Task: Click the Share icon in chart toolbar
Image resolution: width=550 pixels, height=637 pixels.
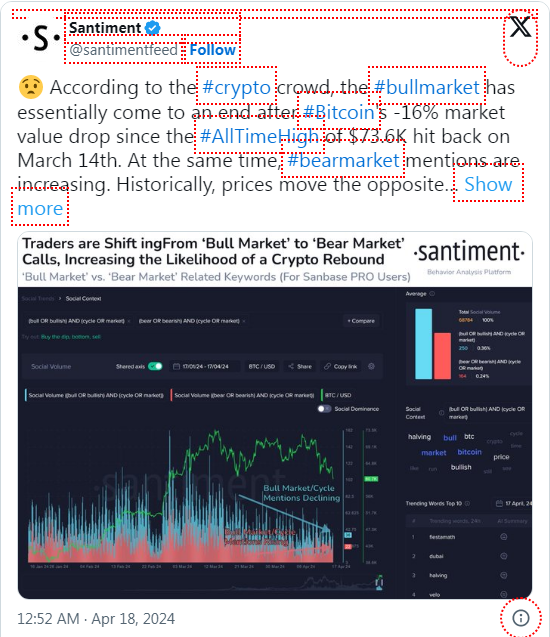Action: click(291, 366)
